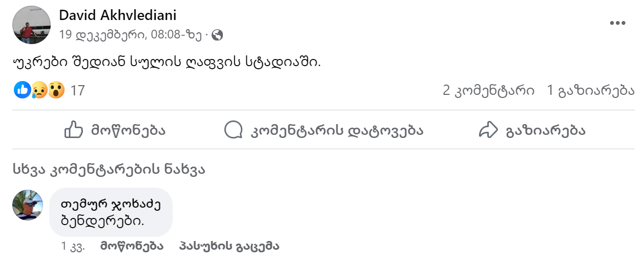
Task: Open the 2 კომენტარი comments link
Action: (x=488, y=91)
